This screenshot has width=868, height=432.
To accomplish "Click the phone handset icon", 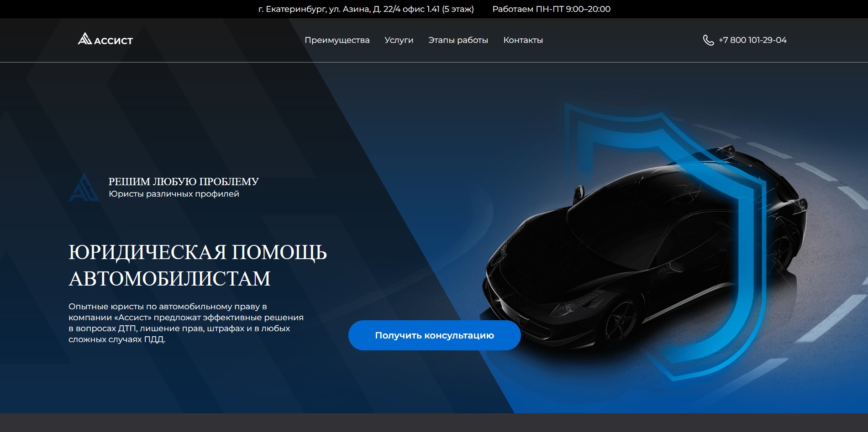I will tap(708, 40).
